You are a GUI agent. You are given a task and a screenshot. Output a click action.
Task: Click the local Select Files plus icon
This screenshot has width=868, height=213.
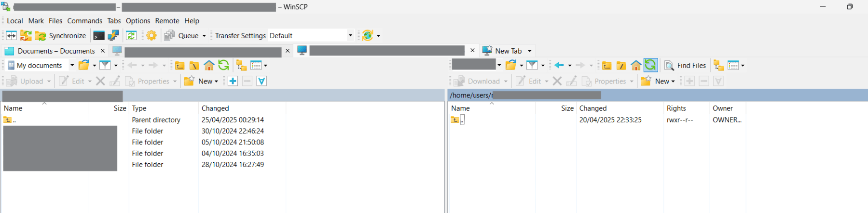(233, 81)
